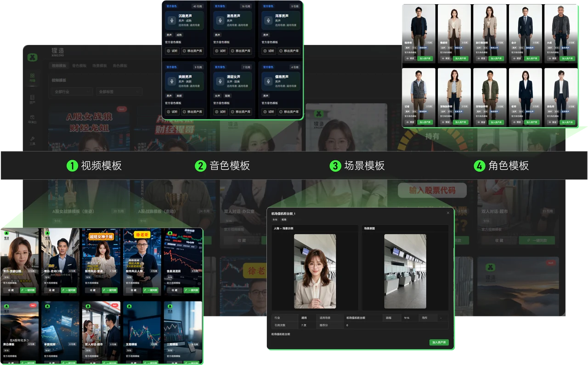Click 加入资产库 in the airport scene dialog

click(x=440, y=343)
